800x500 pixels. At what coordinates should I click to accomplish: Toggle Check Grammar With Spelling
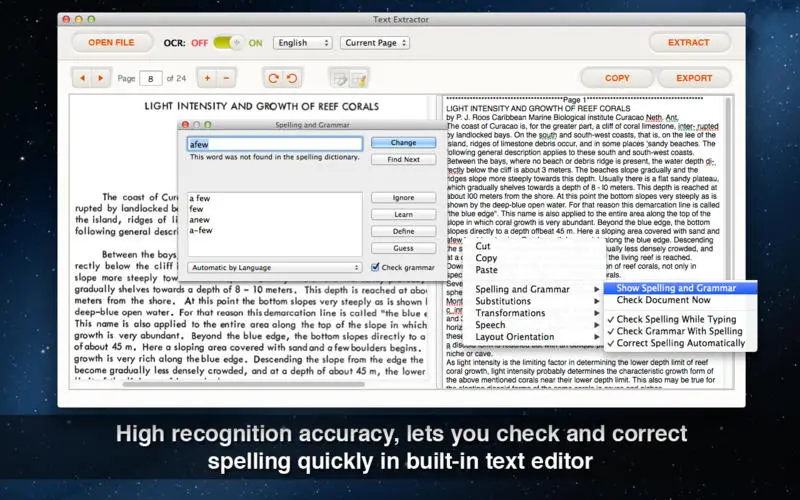point(676,331)
